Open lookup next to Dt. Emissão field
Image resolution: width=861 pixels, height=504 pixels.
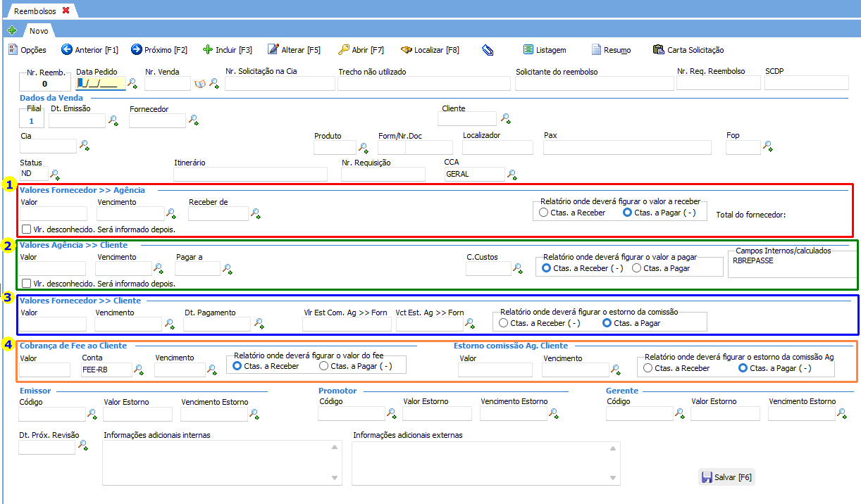click(x=113, y=120)
